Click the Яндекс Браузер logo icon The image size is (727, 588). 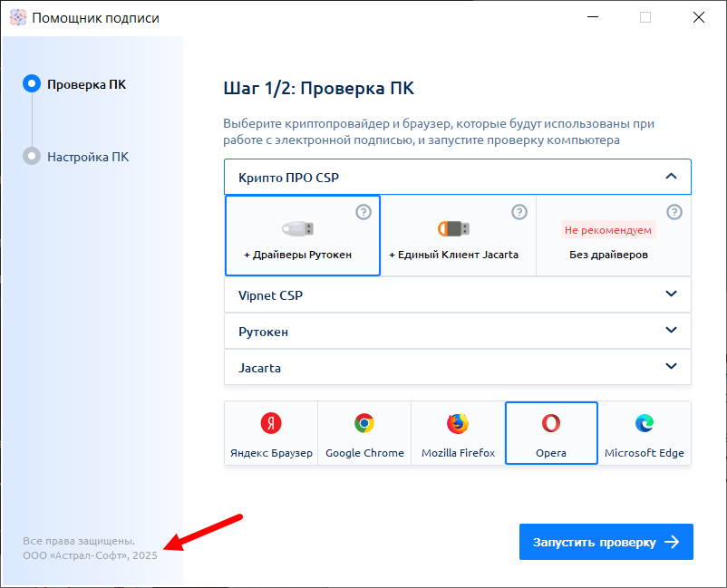(271, 423)
